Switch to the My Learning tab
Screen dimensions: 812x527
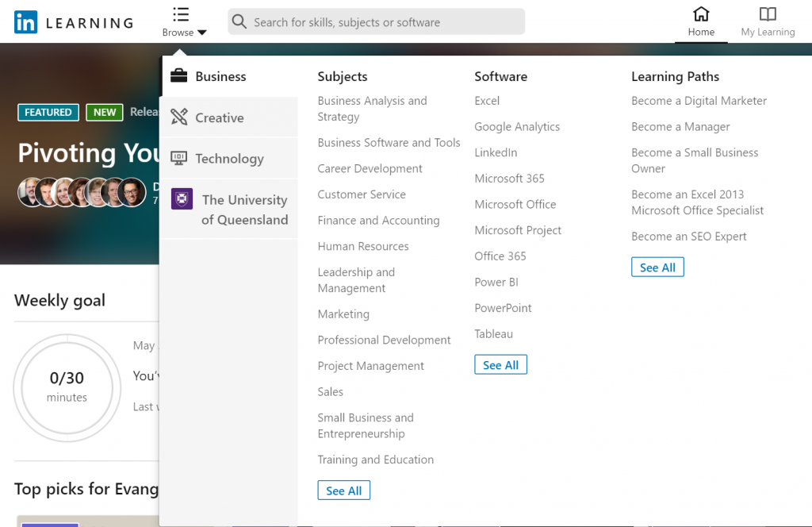[767, 21]
